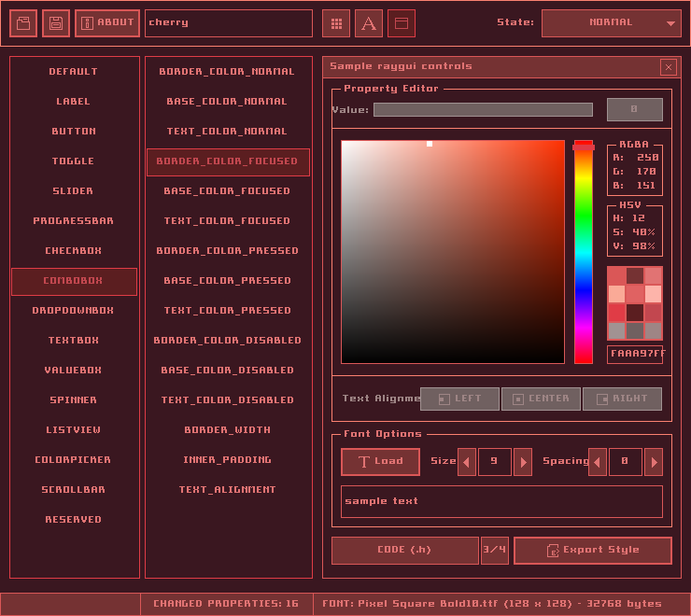Select BASE_COLOR_PRESSED in the properties list
This screenshot has height=616, width=691.
click(228, 281)
